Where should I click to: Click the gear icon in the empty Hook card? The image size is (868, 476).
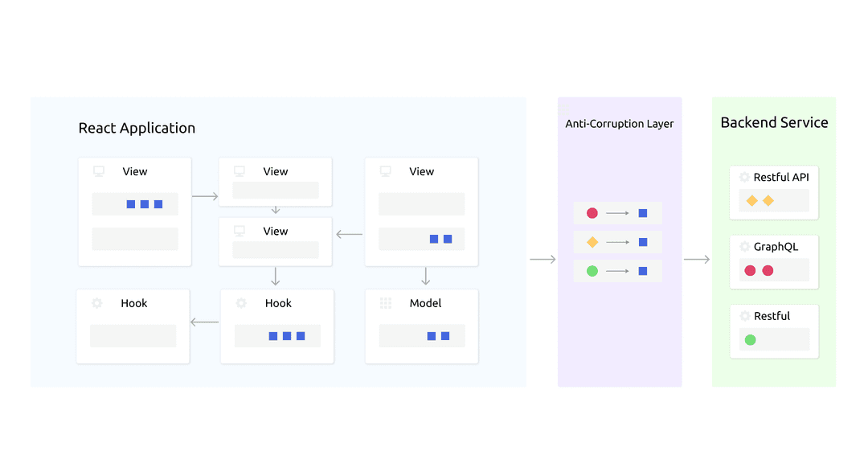pos(97,303)
